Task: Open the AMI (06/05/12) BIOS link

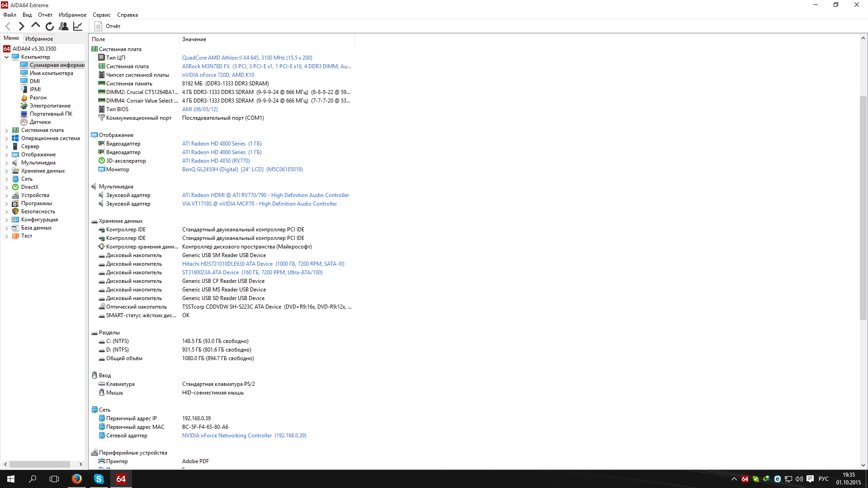Action: [x=200, y=109]
